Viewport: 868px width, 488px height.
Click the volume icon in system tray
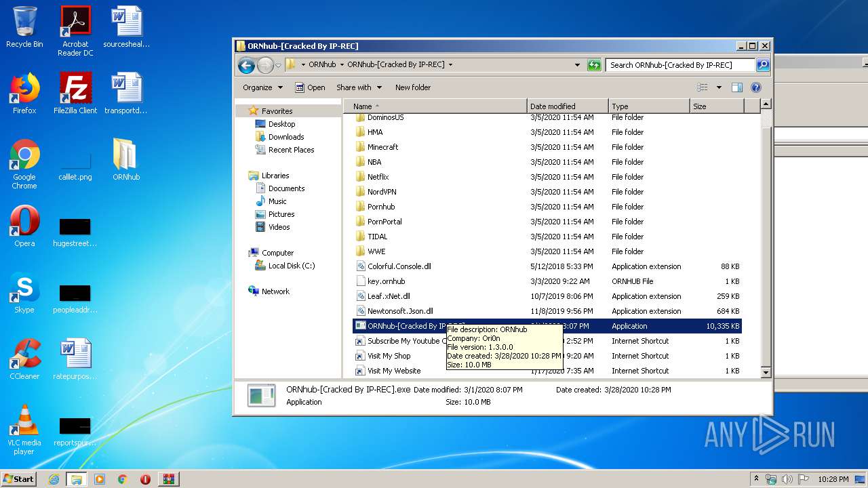pos(787,479)
